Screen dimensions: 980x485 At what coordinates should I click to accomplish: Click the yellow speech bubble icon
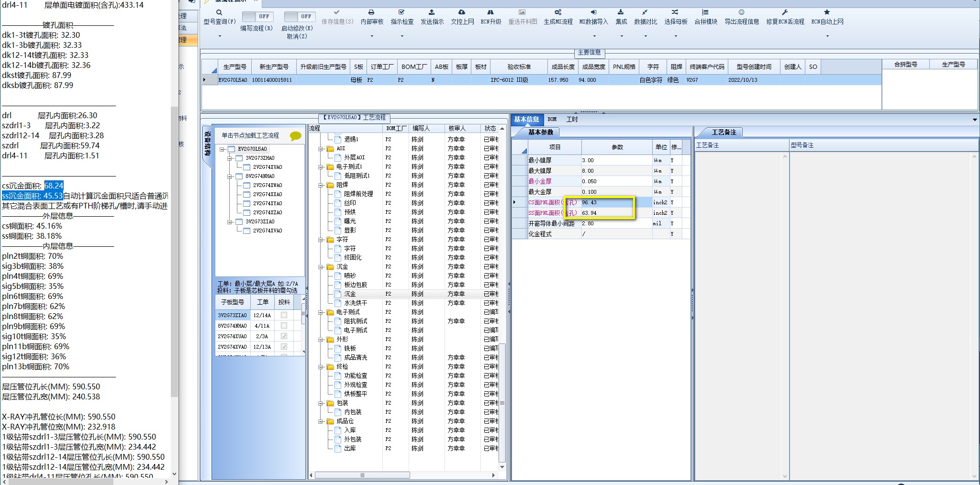296,136
